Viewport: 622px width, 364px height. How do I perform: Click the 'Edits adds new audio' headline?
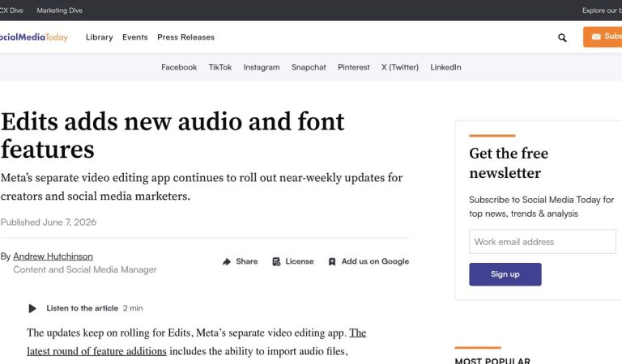[173, 135]
